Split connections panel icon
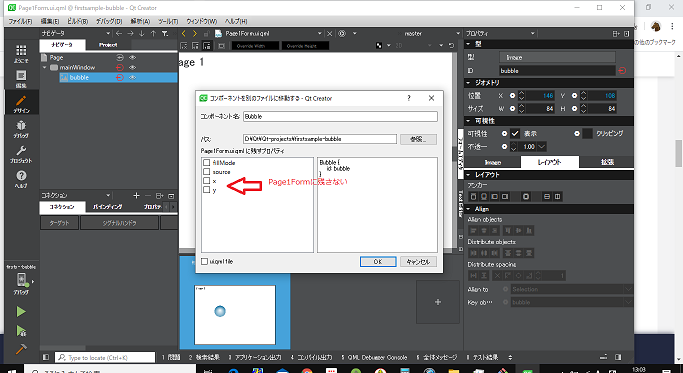 pos(159,196)
